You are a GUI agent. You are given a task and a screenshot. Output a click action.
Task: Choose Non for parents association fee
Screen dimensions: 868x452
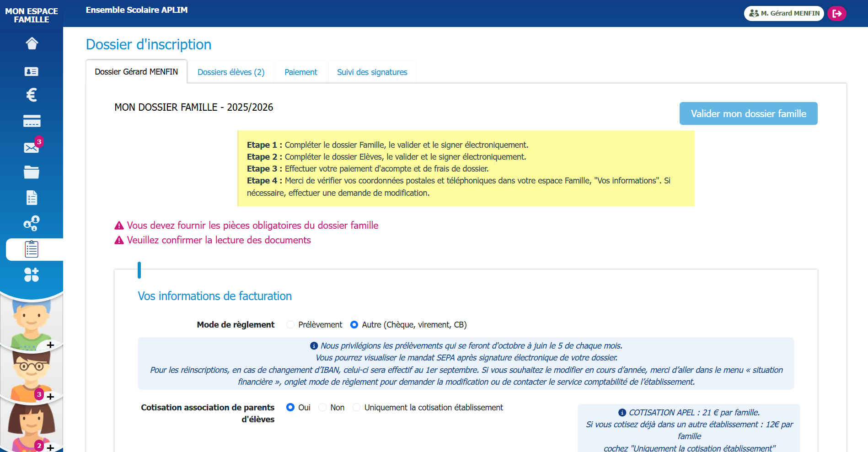pyautogui.click(x=322, y=408)
